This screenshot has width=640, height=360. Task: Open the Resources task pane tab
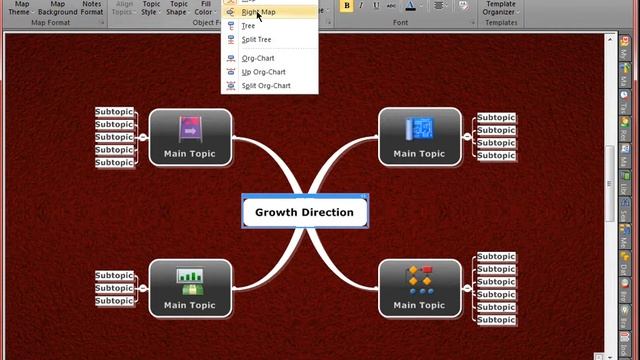tap(624, 129)
